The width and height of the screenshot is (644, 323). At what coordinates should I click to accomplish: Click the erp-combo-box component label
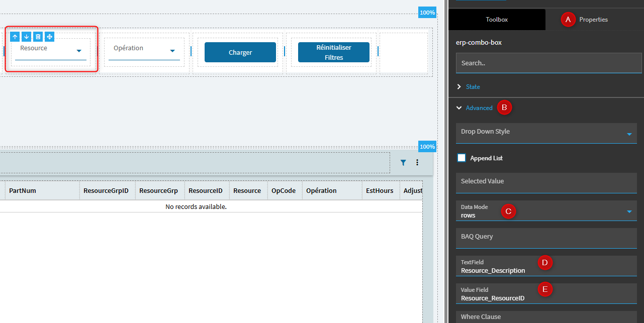479,43
